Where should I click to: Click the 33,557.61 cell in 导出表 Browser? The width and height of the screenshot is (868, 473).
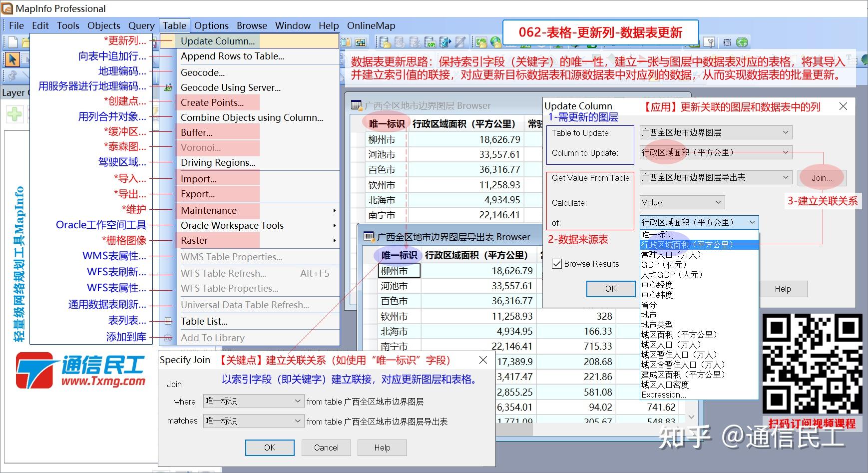tap(479, 286)
